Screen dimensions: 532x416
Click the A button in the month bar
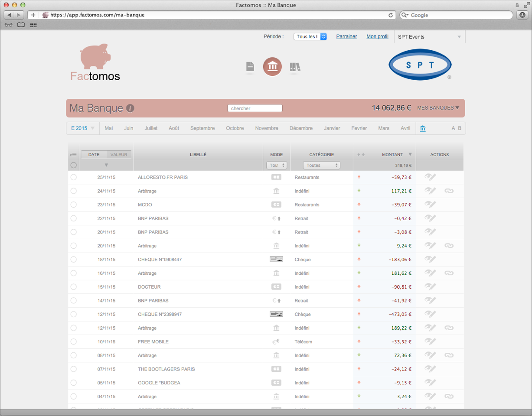[454, 128]
